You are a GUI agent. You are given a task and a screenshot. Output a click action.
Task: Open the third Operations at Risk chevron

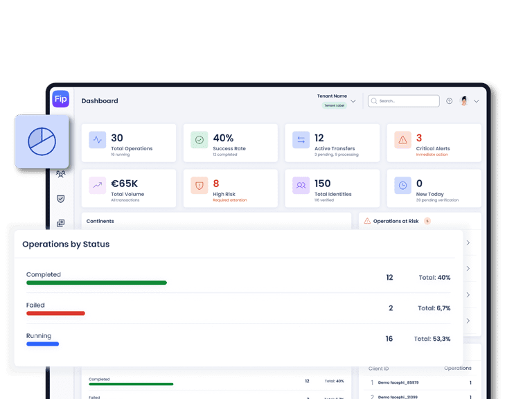click(x=468, y=295)
